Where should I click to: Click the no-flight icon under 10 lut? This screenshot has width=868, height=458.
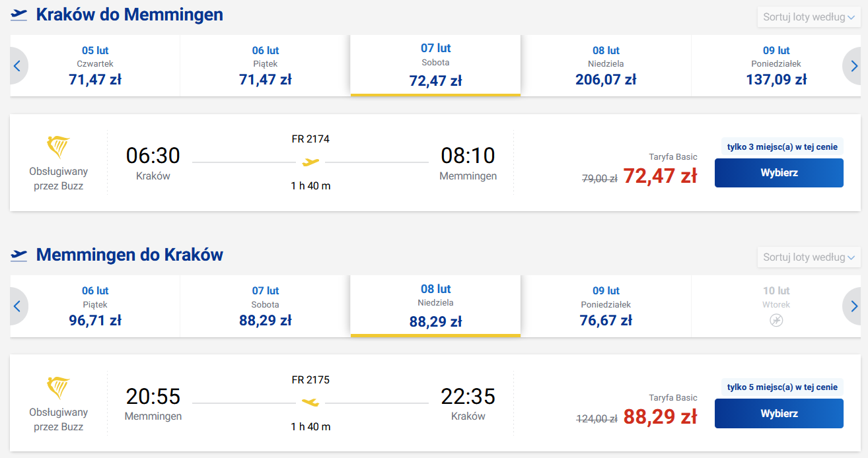pyautogui.click(x=776, y=321)
